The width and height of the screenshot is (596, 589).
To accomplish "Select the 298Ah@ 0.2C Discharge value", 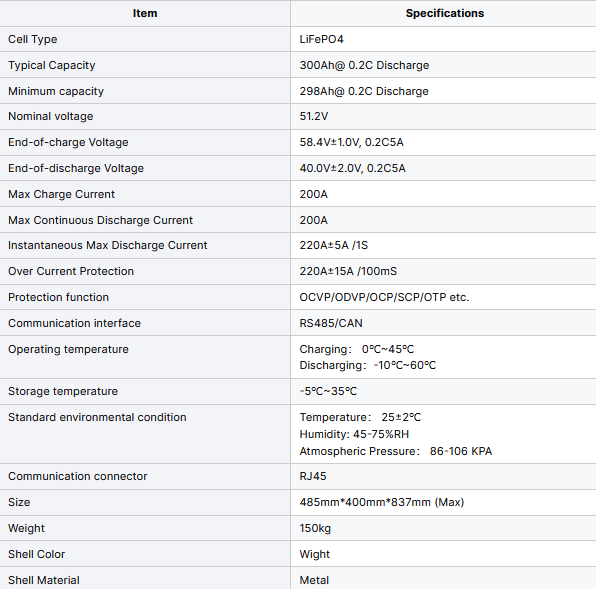I will click(364, 91).
